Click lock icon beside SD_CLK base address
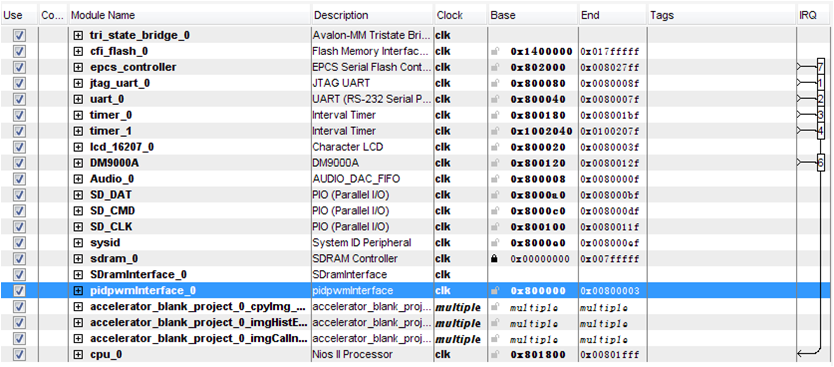The width and height of the screenshot is (834, 367). click(495, 227)
